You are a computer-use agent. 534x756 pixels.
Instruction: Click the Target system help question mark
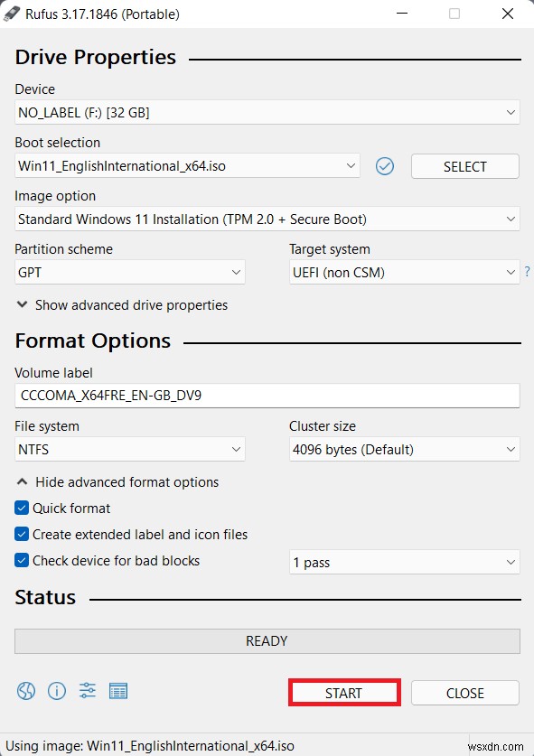(x=527, y=271)
